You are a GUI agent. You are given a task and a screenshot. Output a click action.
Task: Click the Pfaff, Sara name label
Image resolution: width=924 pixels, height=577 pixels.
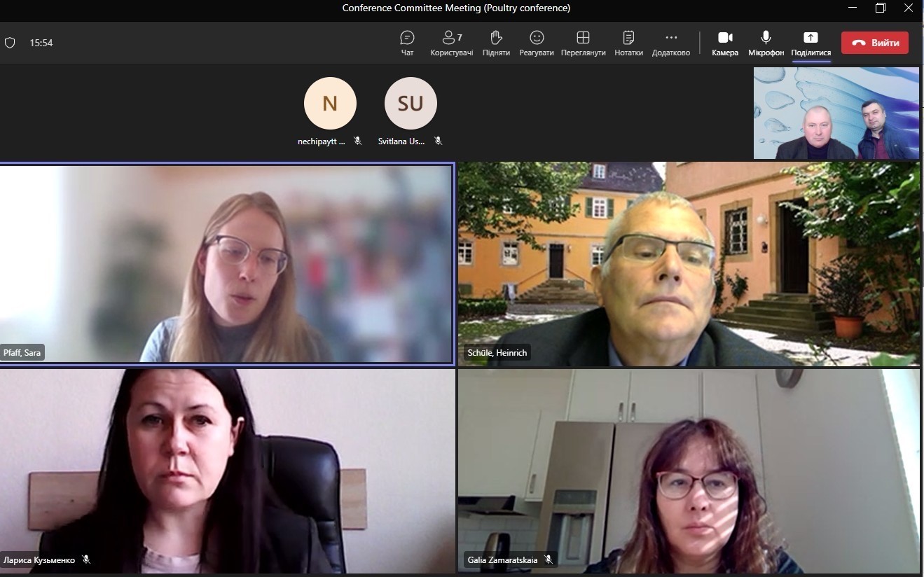pyautogui.click(x=22, y=353)
